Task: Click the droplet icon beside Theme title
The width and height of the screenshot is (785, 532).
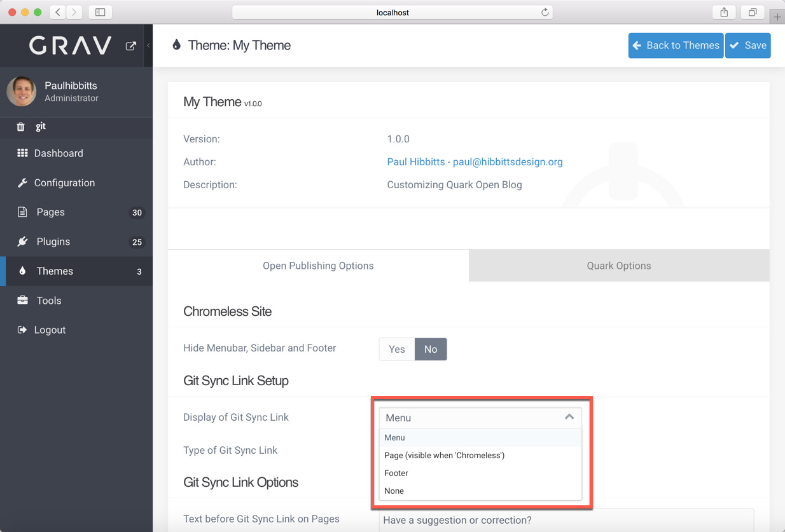Action: pos(176,44)
